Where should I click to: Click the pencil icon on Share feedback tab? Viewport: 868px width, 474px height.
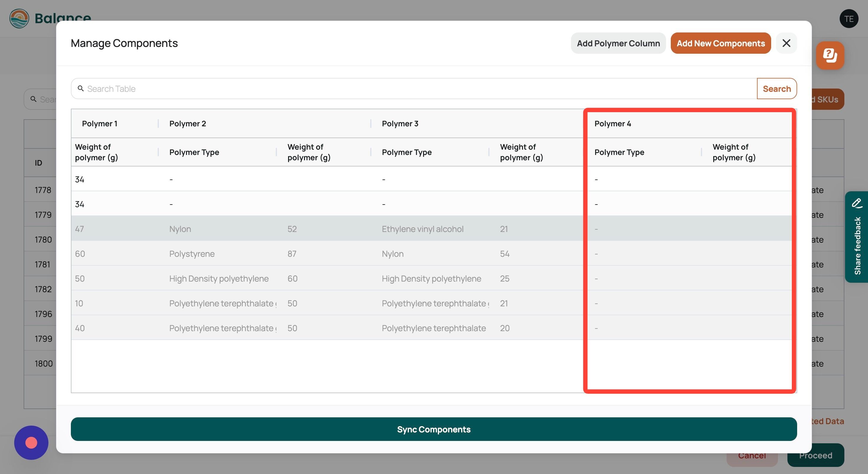click(x=857, y=203)
